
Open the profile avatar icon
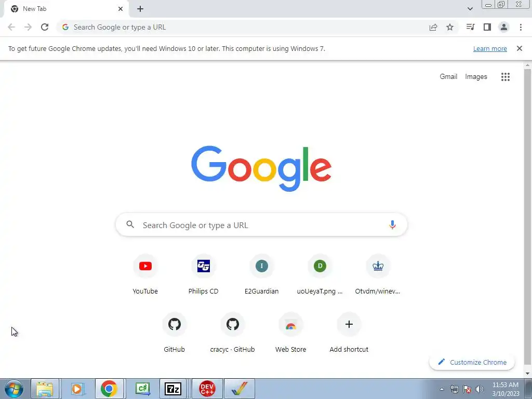coord(504,27)
